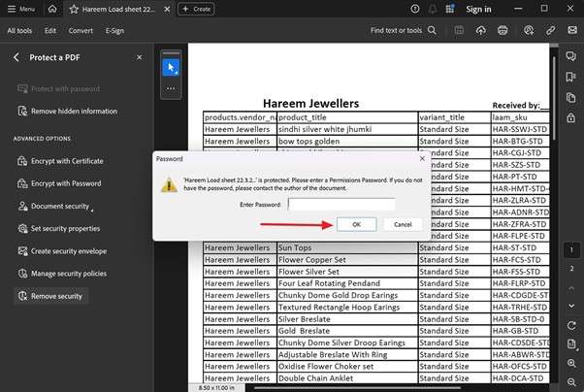Image resolution: width=584 pixels, height=392 pixels.
Task: Open Set security properties
Action: [59, 228]
